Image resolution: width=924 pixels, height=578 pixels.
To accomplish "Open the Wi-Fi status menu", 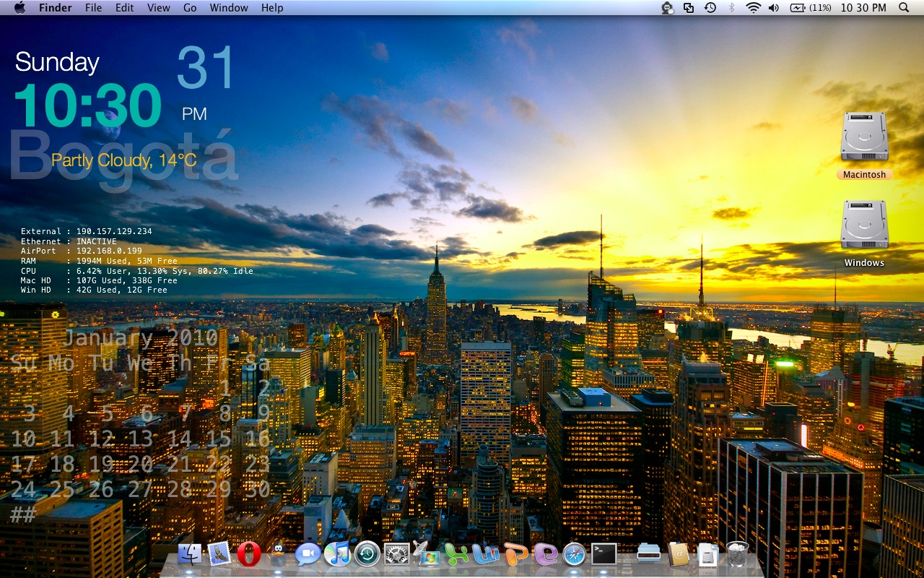I will pos(754,7).
